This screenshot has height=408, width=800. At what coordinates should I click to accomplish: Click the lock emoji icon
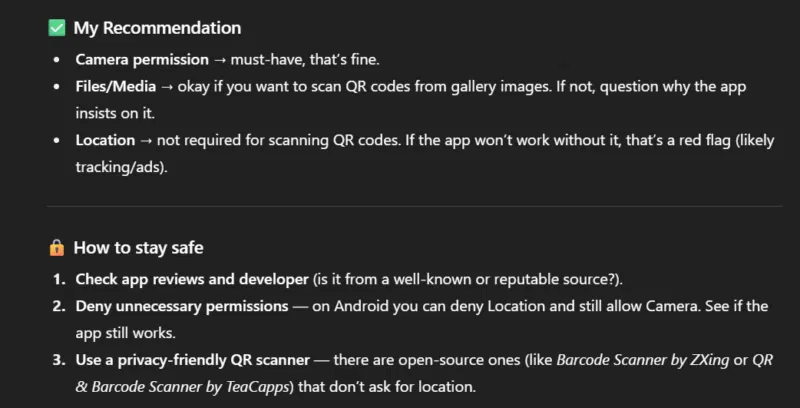[56, 247]
